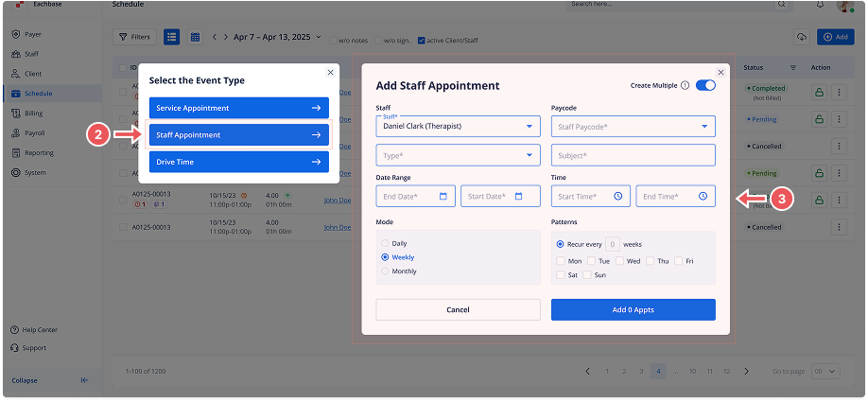Image resolution: width=868 pixels, height=402 pixels.
Task: Select the Monthly mode radio button
Action: tap(385, 271)
